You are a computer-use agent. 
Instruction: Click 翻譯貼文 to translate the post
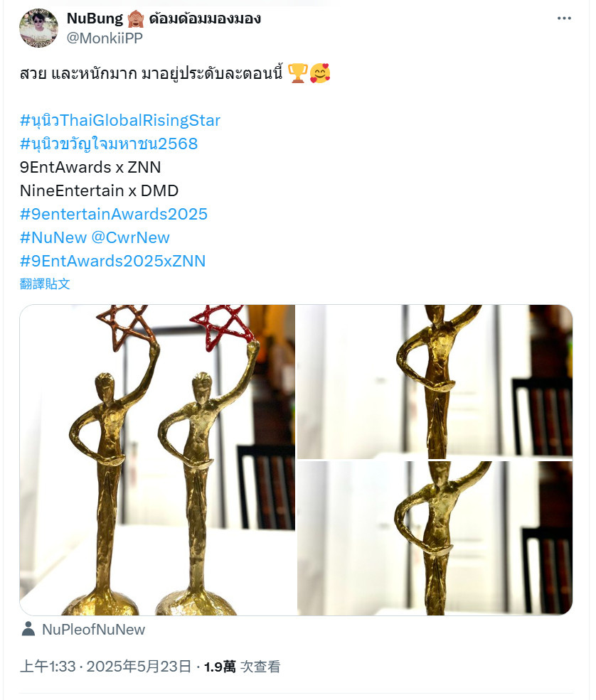click(45, 284)
